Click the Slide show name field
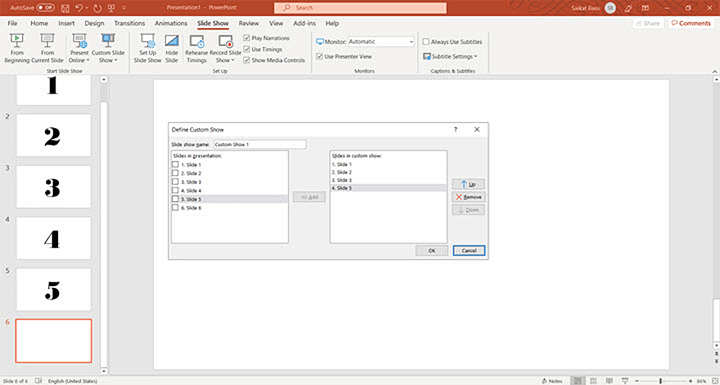The height and width of the screenshot is (385, 720). point(260,144)
